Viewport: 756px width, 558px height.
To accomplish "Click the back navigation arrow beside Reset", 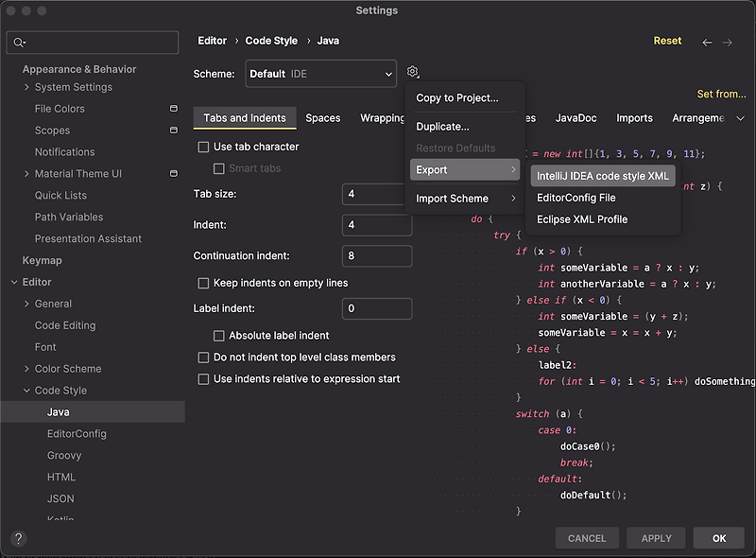I will point(707,41).
